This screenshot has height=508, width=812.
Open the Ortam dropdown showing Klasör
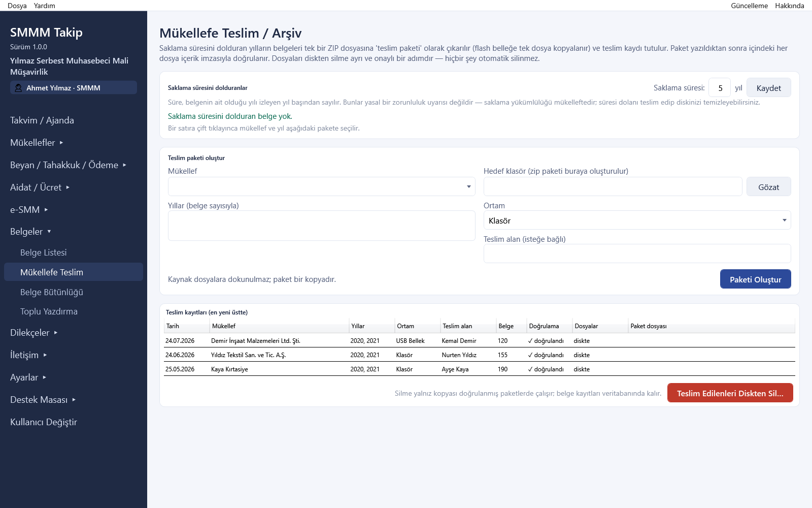point(637,220)
